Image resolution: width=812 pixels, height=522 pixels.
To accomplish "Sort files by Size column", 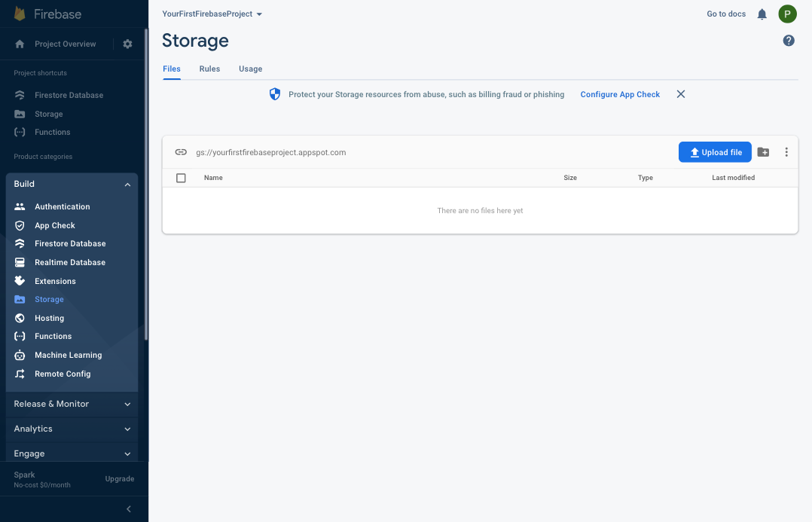I will point(570,178).
